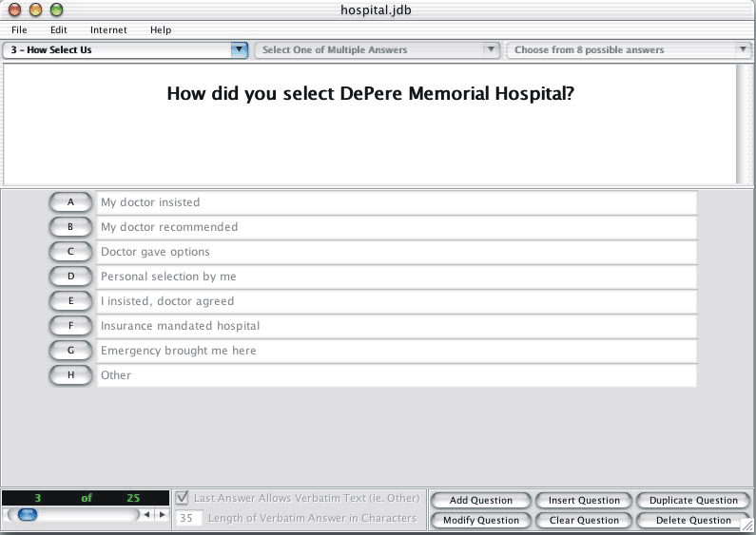756x535 pixels.
Task: Click the 'I insisted, doctor agreed' answer field
Action: pos(397,301)
